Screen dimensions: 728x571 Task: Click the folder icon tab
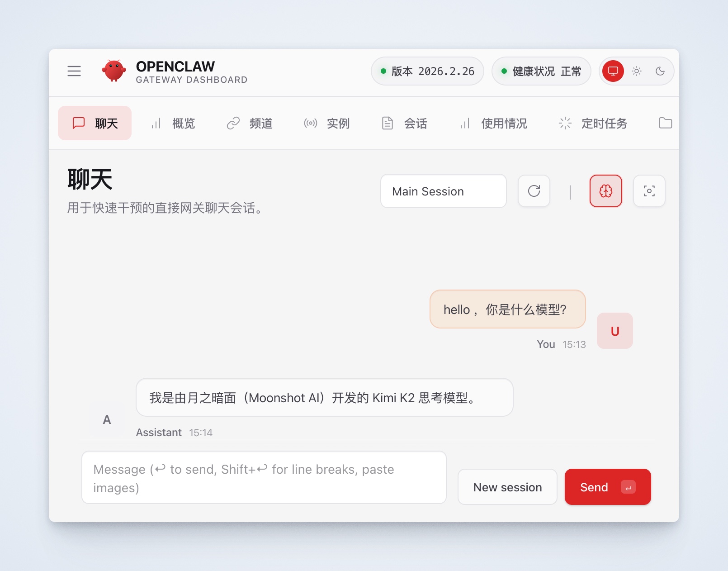665,123
